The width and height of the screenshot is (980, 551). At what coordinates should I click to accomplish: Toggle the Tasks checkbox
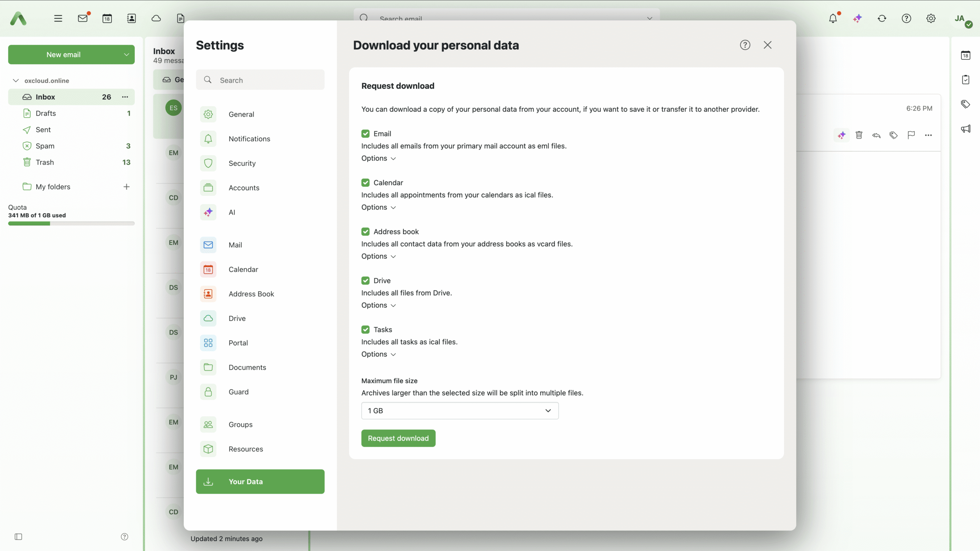pyautogui.click(x=366, y=329)
